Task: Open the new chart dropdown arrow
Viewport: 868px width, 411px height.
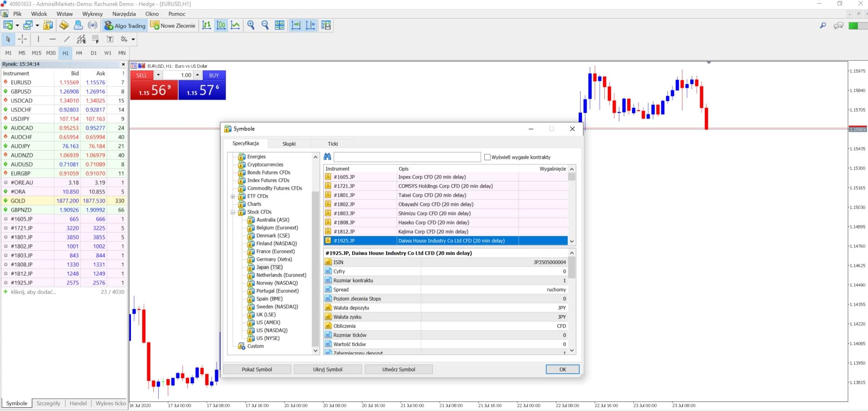Action: [x=17, y=25]
